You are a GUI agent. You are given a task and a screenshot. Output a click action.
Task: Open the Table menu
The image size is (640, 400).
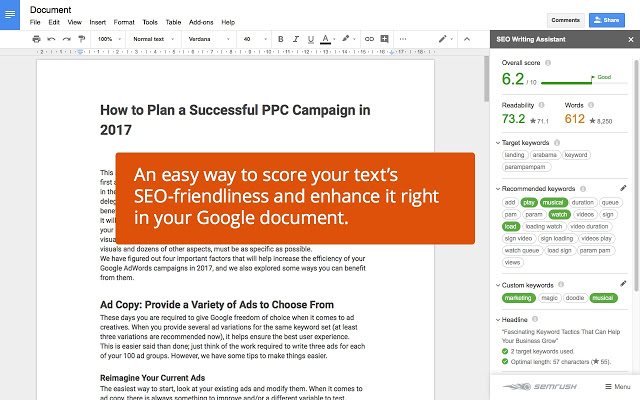(173, 22)
